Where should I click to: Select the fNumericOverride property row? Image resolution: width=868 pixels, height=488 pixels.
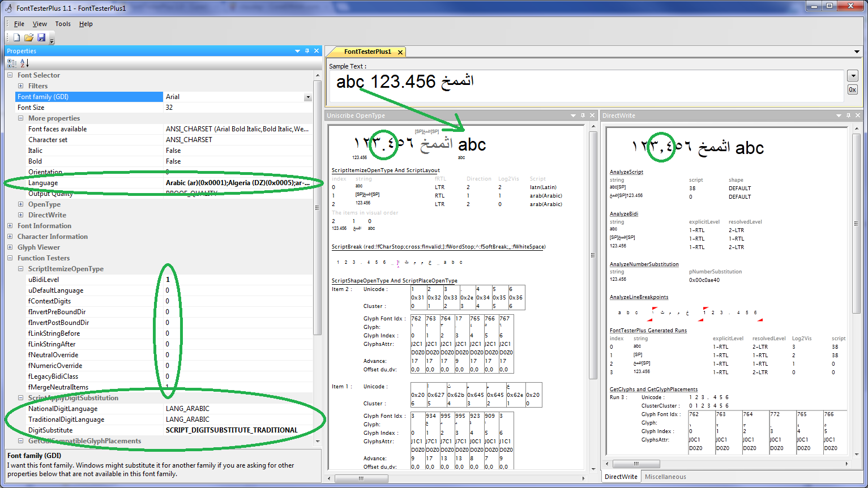coord(164,366)
